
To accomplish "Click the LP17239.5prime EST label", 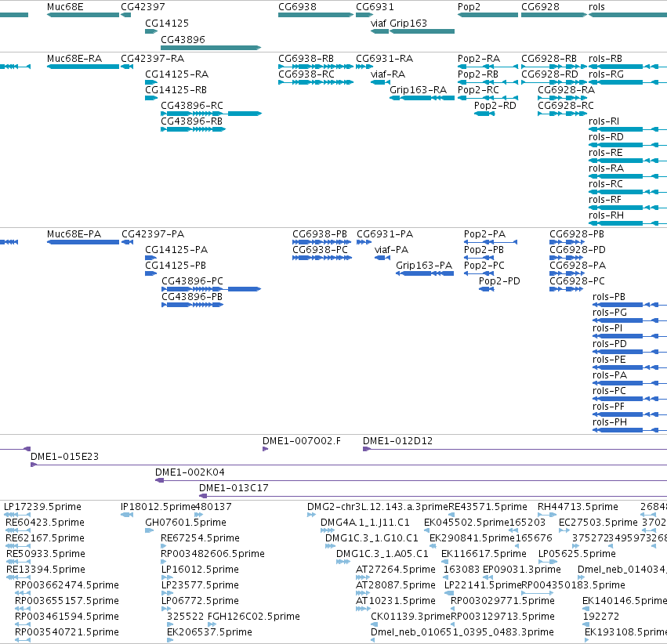I will coord(42,507).
